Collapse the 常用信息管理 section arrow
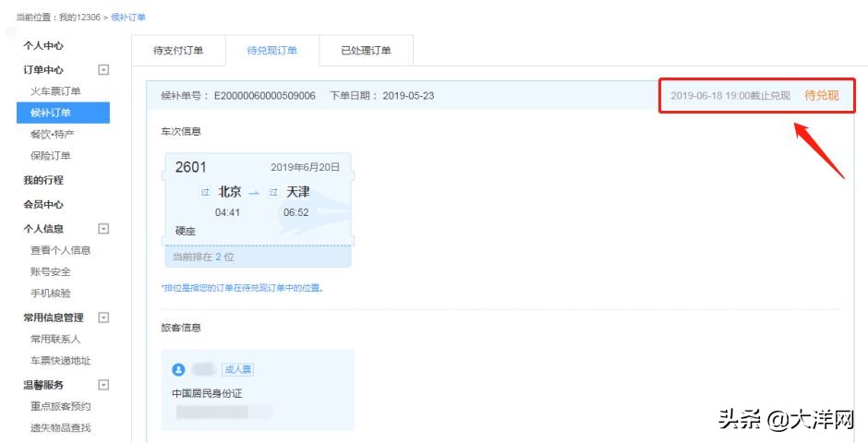 [103, 317]
